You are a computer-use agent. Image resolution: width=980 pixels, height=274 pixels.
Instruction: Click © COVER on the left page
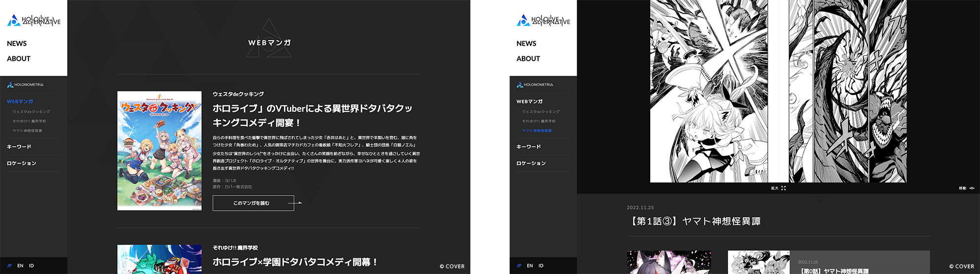452,266
